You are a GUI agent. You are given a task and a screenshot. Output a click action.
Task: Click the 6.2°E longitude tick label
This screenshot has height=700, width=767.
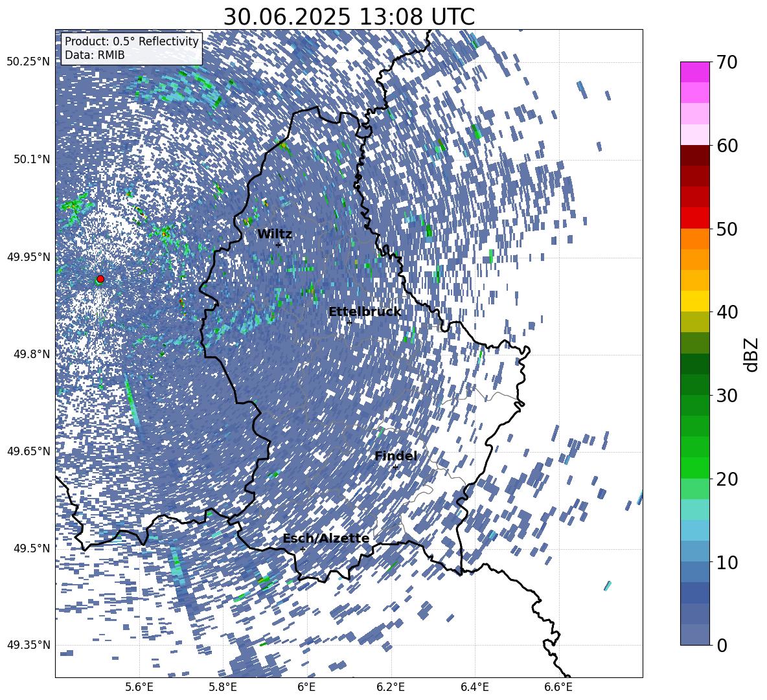point(391,687)
